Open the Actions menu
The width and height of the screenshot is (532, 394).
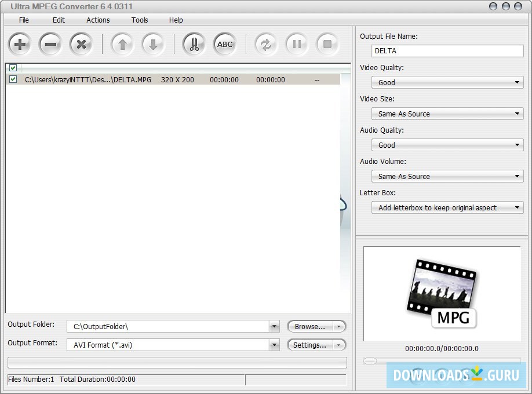click(x=97, y=20)
